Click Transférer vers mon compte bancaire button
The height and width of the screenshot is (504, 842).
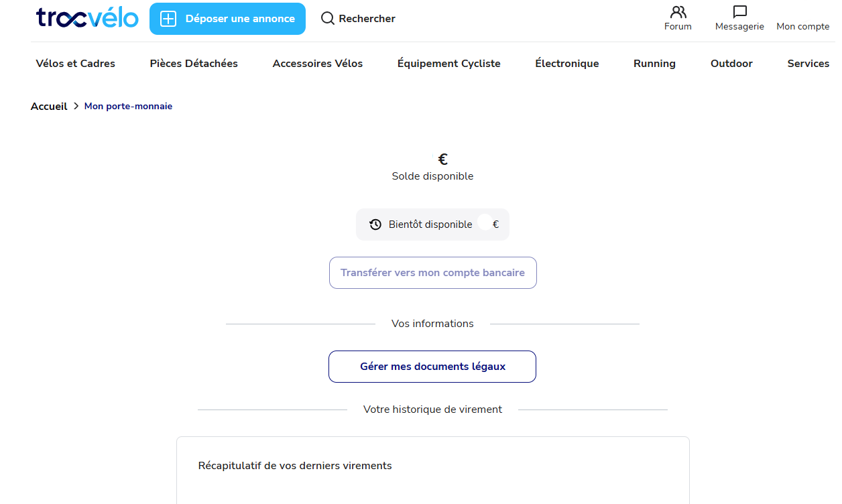tap(433, 273)
